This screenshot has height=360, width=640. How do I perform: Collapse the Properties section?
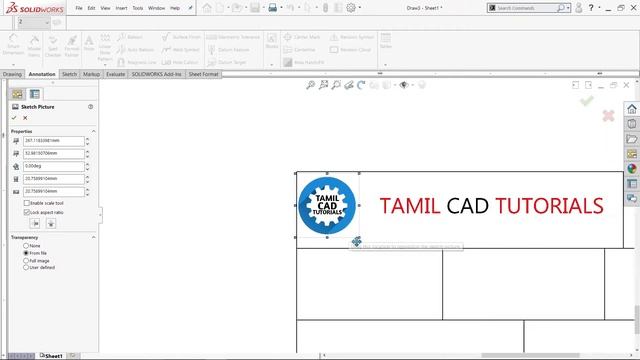point(93,131)
